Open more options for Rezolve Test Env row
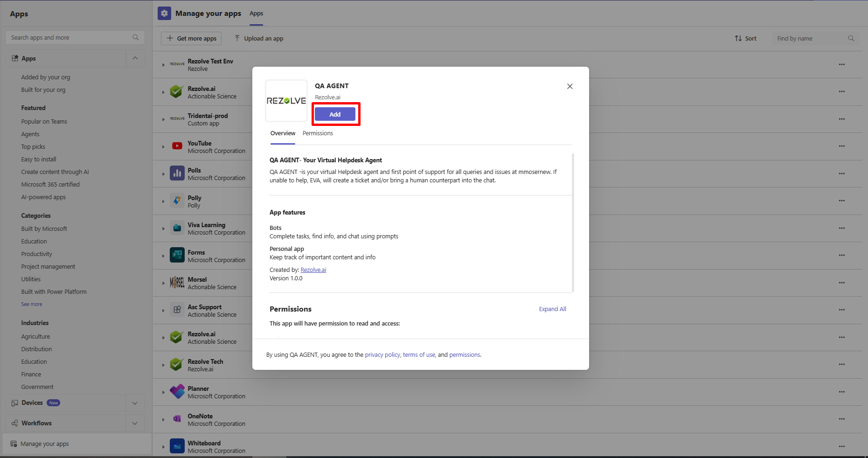 [841, 64]
